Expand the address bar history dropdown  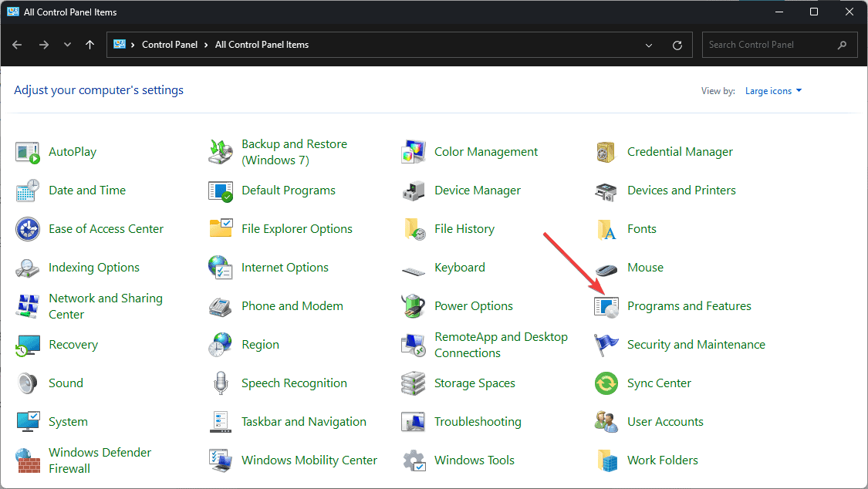point(649,46)
